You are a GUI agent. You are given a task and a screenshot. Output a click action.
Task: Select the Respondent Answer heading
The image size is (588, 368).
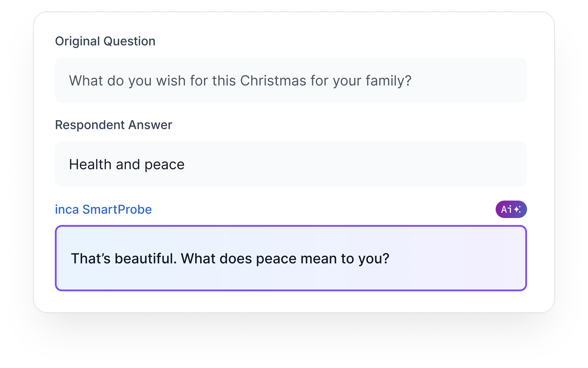pos(114,125)
